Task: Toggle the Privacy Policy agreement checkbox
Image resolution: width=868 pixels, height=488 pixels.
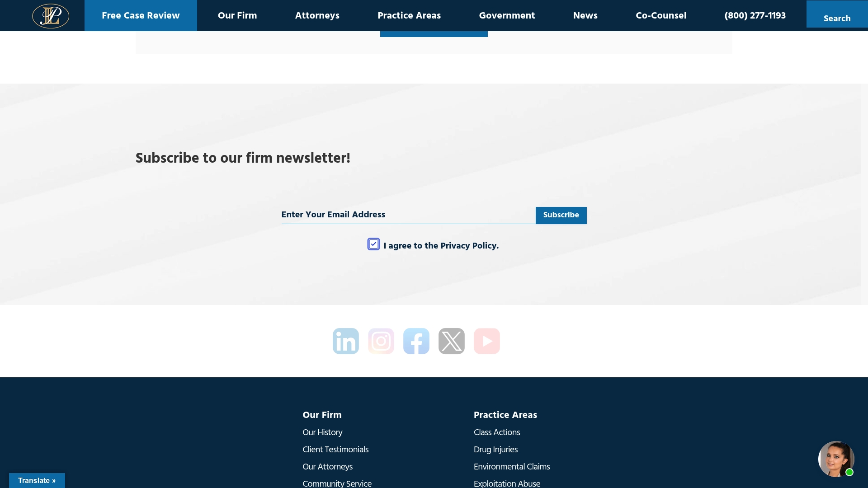Action: point(373,244)
